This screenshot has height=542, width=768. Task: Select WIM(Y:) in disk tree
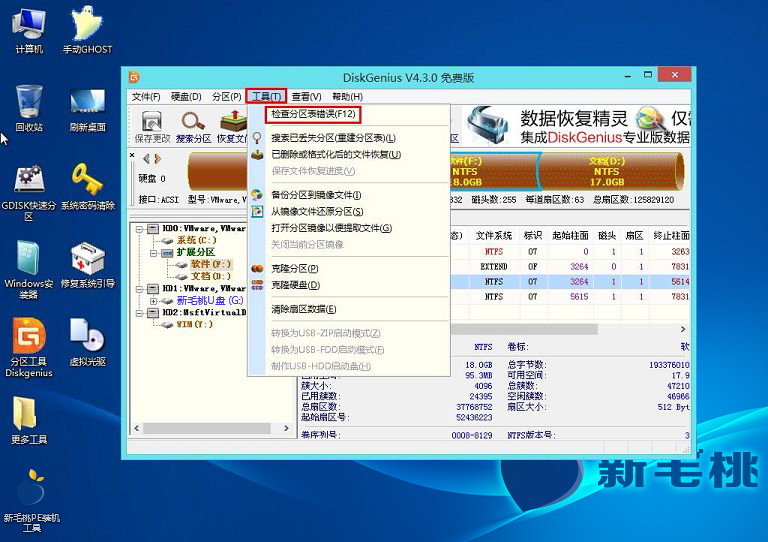pos(194,324)
